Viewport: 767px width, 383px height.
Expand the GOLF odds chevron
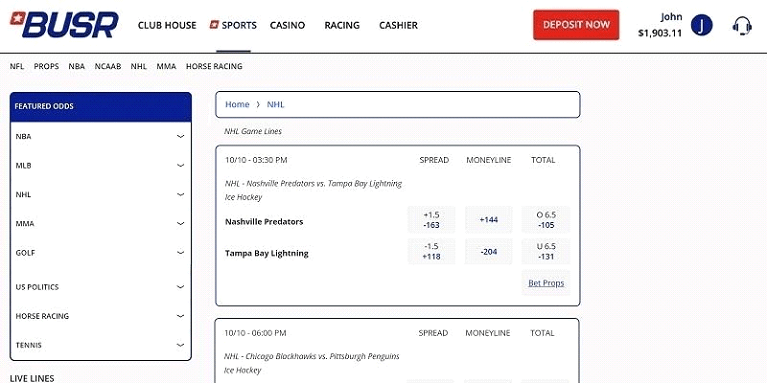180,253
